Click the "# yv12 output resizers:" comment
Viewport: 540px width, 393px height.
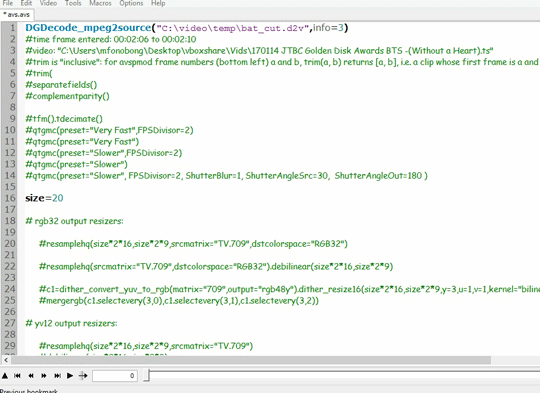click(x=71, y=323)
